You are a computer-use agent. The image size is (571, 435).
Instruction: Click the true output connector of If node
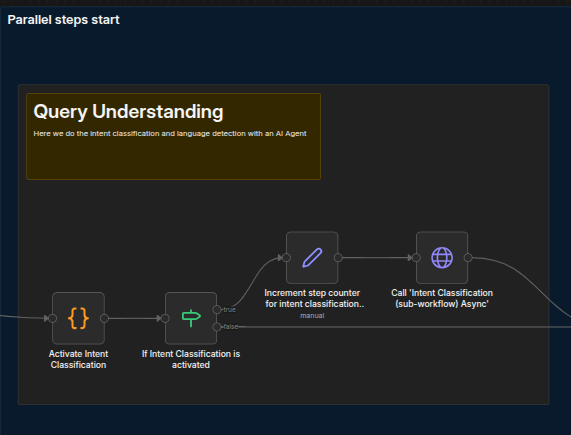pos(217,310)
